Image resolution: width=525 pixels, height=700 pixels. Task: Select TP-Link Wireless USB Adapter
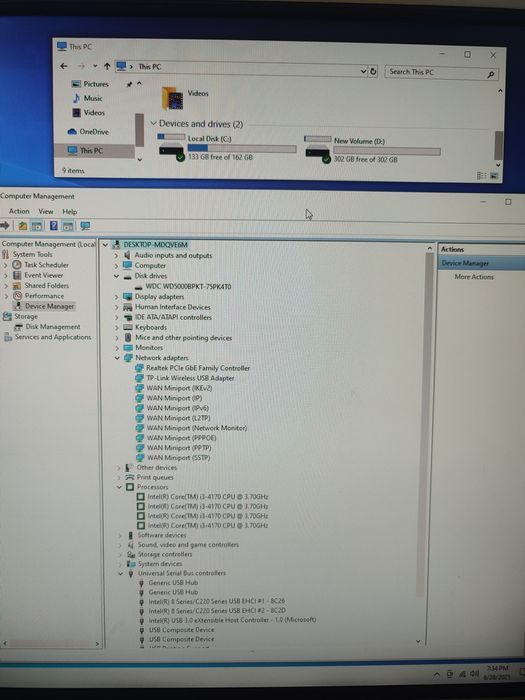click(x=190, y=378)
